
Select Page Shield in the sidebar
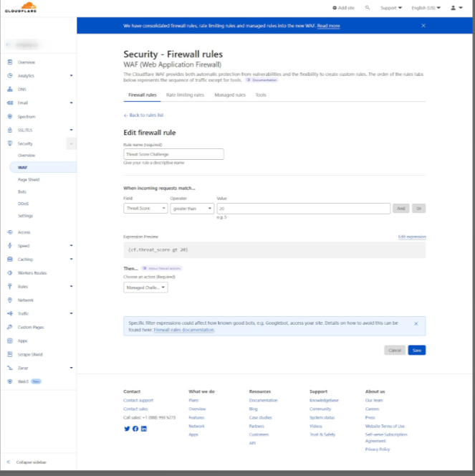click(29, 179)
